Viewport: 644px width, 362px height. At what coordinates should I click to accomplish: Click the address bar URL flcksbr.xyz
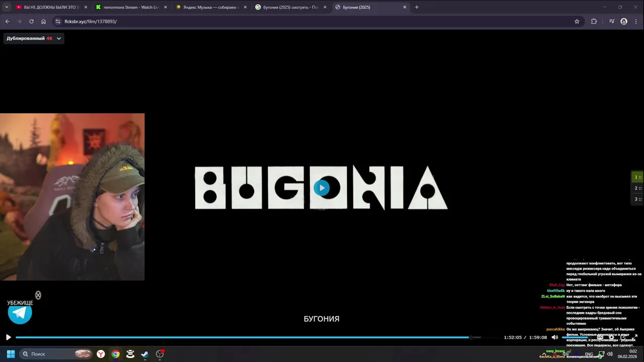tap(91, 22)
